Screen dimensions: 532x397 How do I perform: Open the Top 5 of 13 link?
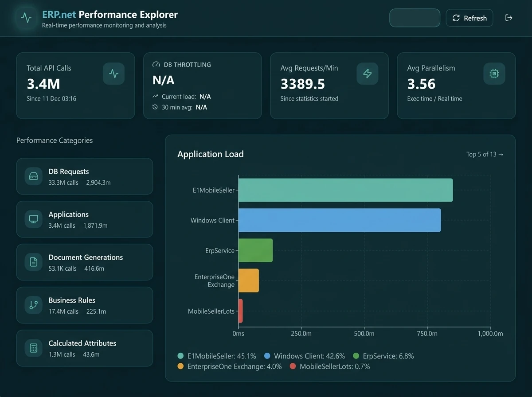click(x=484, y=154)
